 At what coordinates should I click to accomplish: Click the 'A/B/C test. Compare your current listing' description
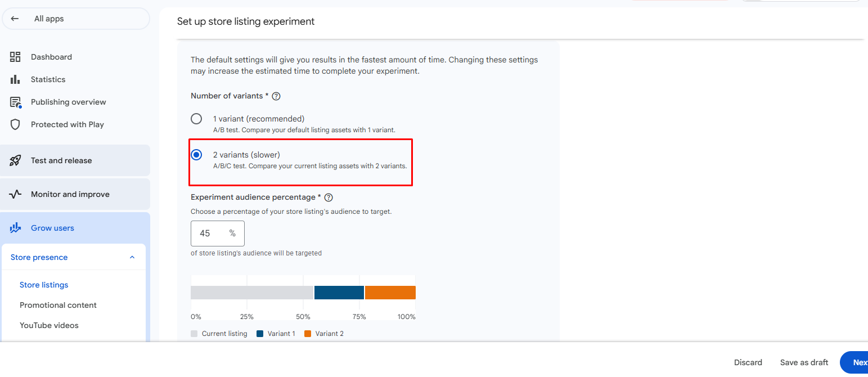point(309,166)
